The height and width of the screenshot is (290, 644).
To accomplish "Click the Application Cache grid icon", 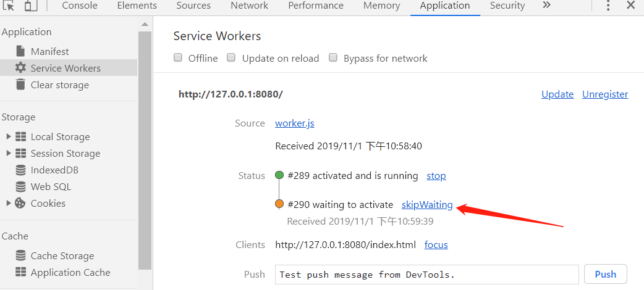I will [x=20, y=272].
